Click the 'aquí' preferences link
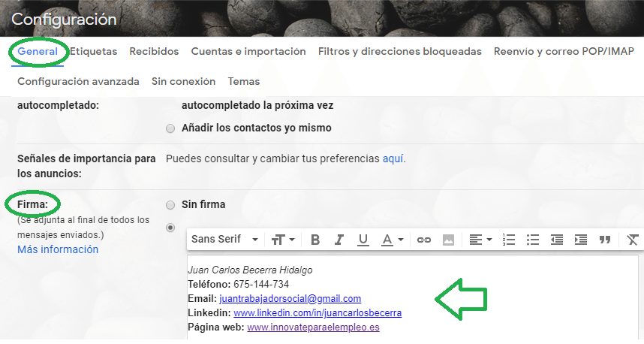 (x=393, y=159)
